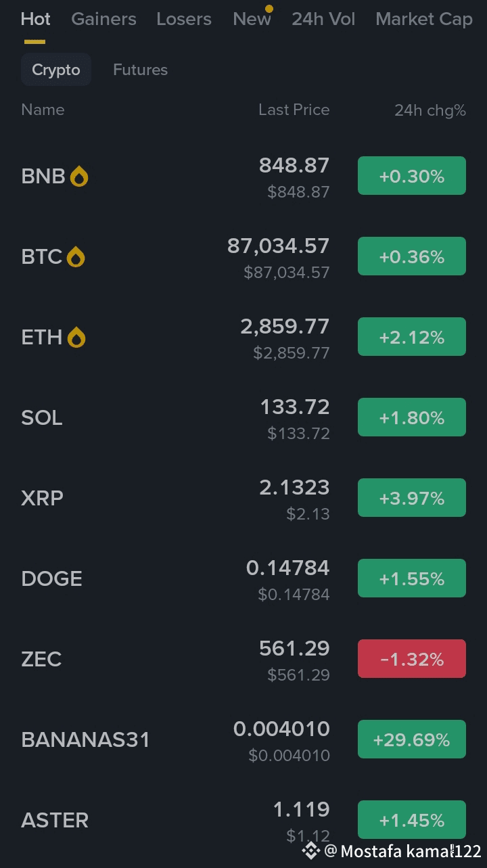487x868 pixels.
Task: Tap the XRP +3.97% green badge
Action: (412, 498)
